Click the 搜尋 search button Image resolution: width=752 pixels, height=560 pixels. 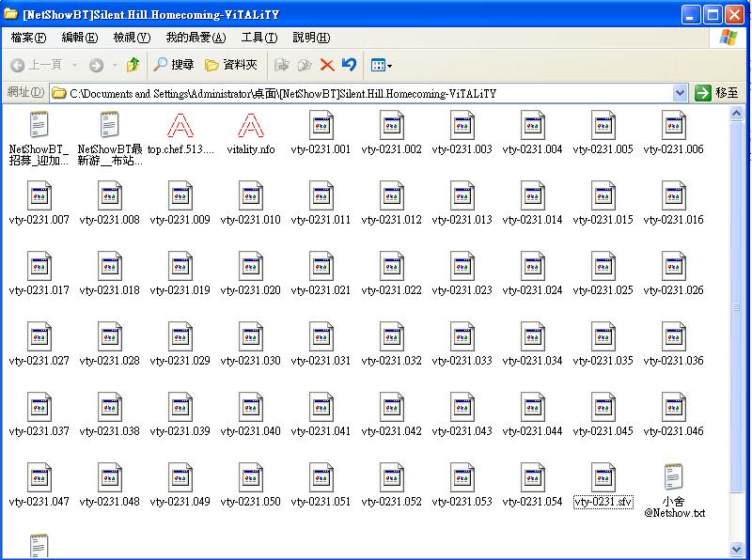174,65
